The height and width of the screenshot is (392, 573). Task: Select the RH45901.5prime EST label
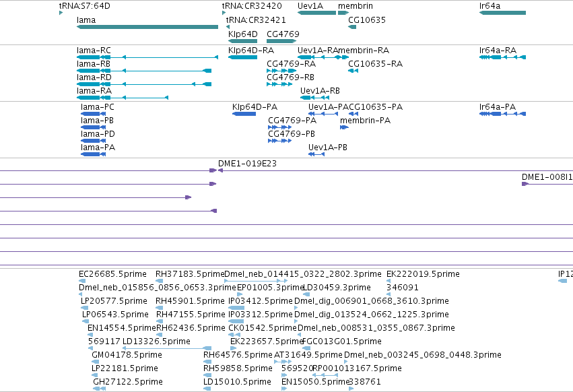tap(190, 301)
